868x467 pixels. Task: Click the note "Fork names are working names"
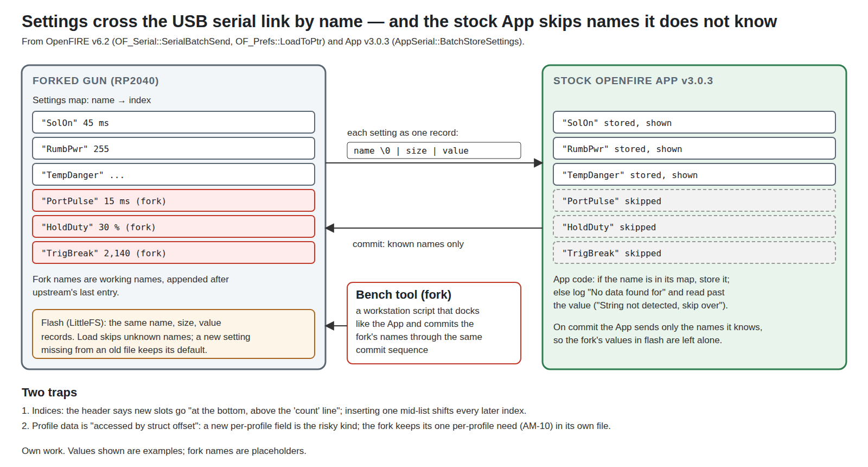131,286
